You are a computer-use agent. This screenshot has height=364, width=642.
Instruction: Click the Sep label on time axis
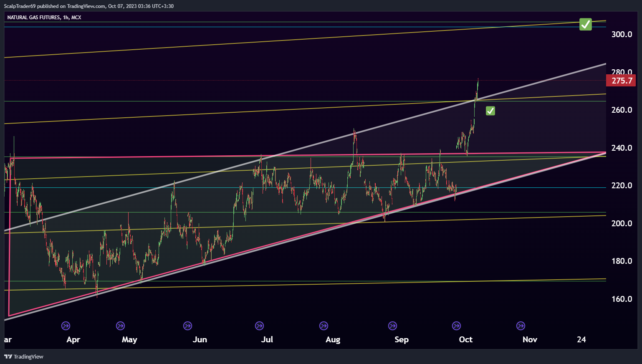point(402,340)
